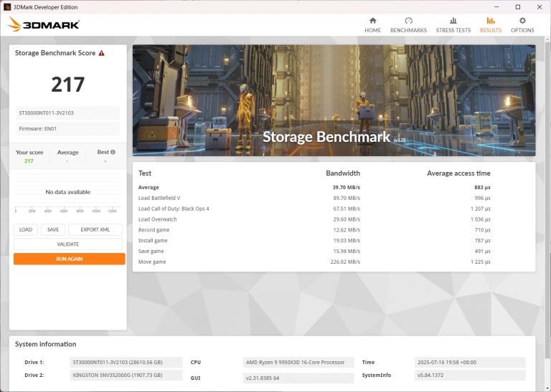Click the Home icon in navigation

coord(372,21)
